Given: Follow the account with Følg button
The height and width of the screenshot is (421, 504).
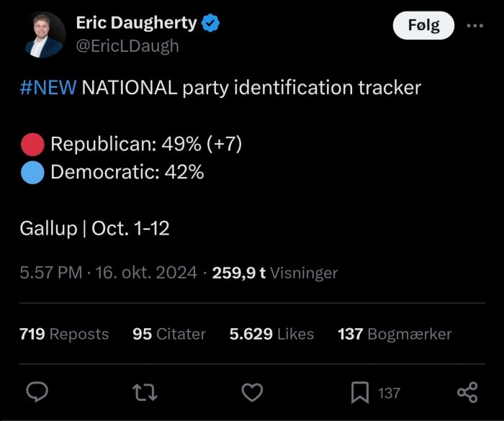Looking at the screenshot, I should [423, 25].
